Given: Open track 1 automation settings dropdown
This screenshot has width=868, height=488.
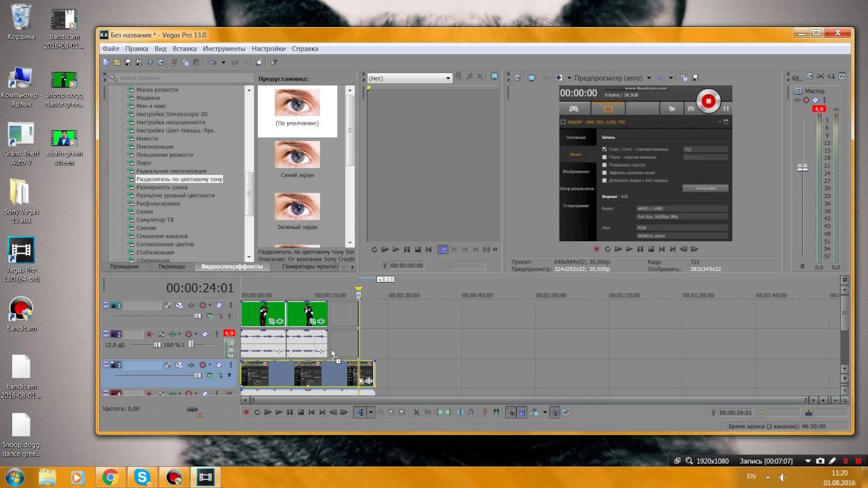Looking at the screenshot, I should click(210, 306).
